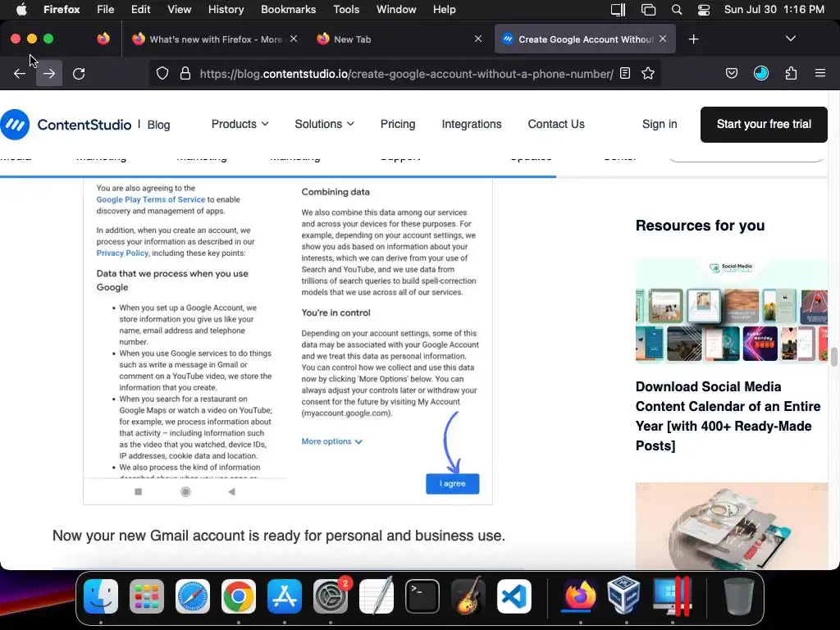List all tabs with the chevron button
This screenshot has width=840, height=630.
click(x=790, y=39)
